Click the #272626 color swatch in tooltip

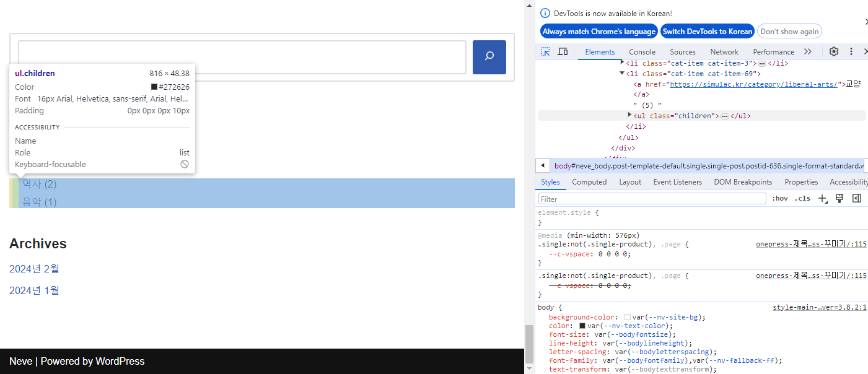pyautogui.click(x=154, y=87)
